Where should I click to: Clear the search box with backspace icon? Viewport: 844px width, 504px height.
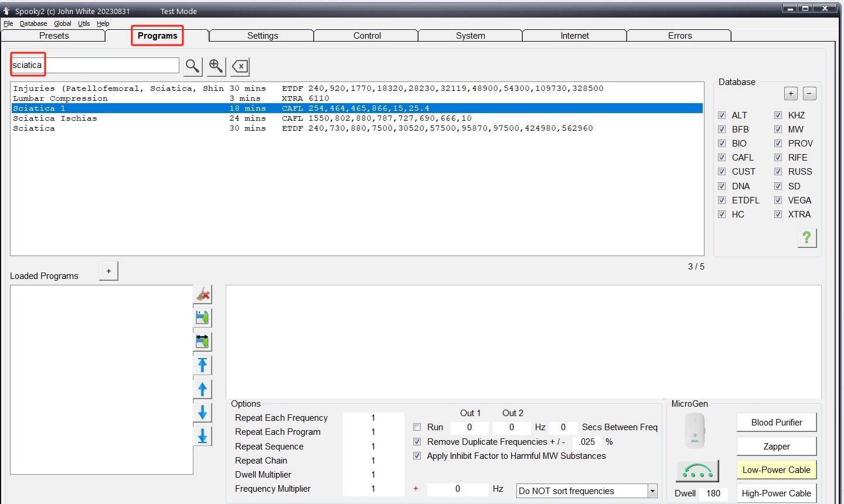point(240,66)
